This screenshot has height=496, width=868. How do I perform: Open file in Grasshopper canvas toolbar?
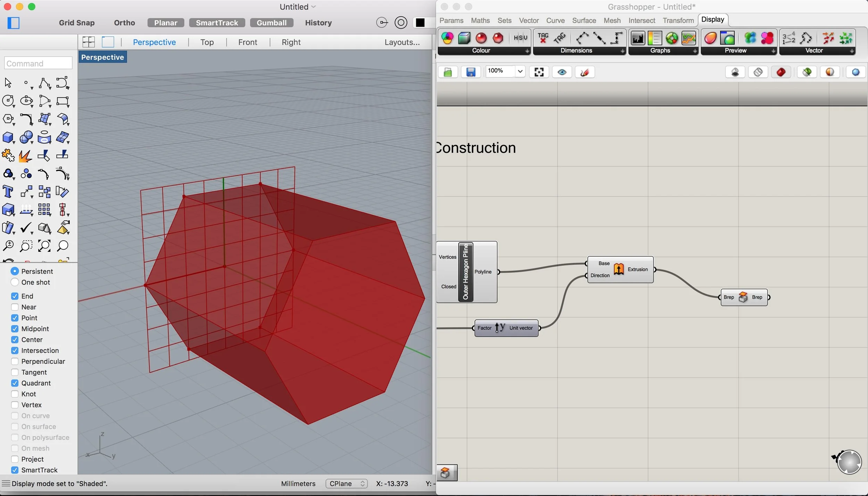(448, 72)
